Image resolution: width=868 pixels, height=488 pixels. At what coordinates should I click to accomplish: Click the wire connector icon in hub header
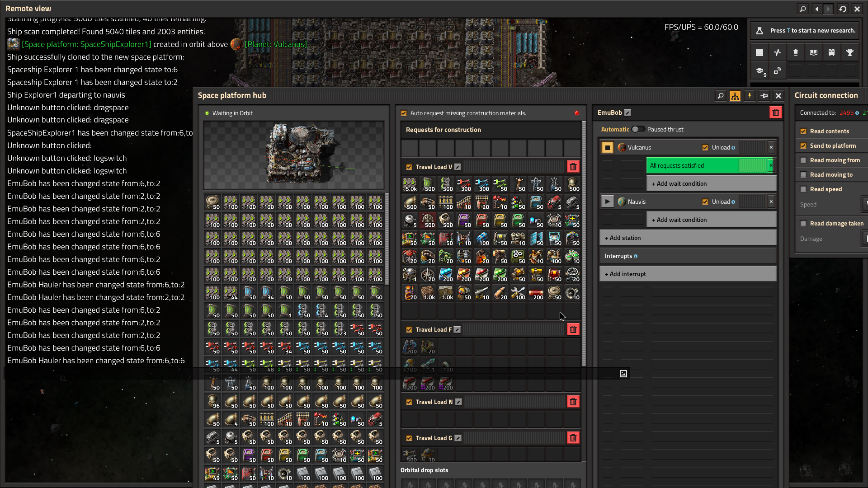[x=764, y=95]
